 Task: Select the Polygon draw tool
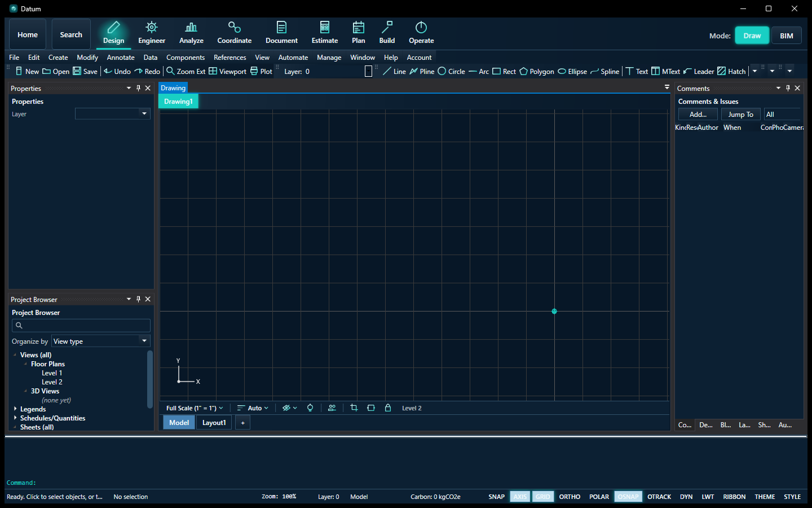[x=537, y=71]
